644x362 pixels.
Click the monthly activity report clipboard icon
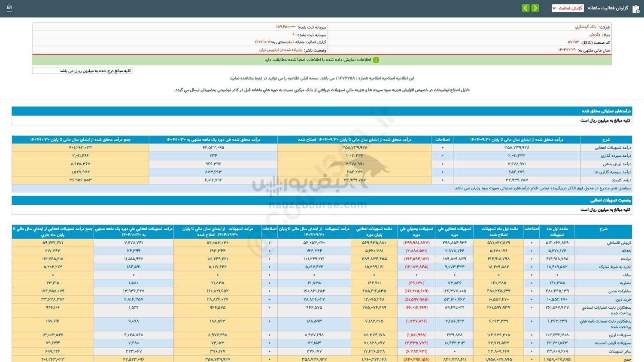coord(636,8)
